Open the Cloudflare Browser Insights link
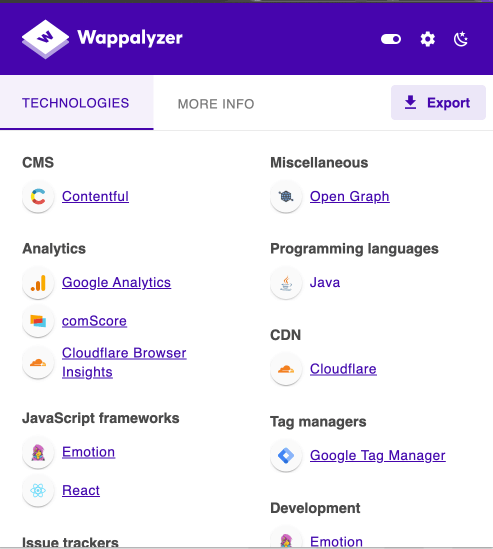The image size is (493, 549). (124, 362)
